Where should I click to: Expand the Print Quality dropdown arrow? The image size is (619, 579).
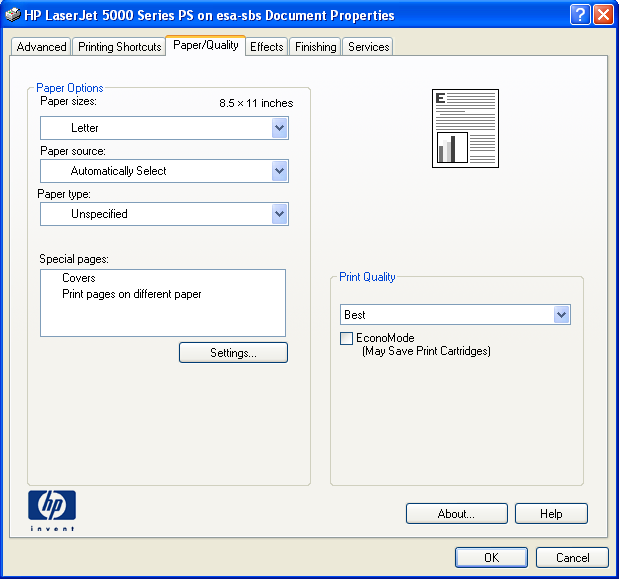click(561, 315)
